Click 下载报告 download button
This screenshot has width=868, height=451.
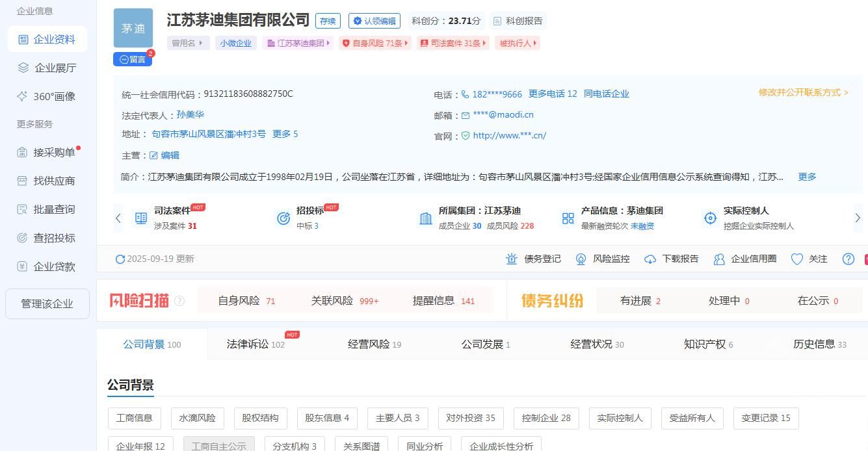pyautogui.click(x=671, y=259)
